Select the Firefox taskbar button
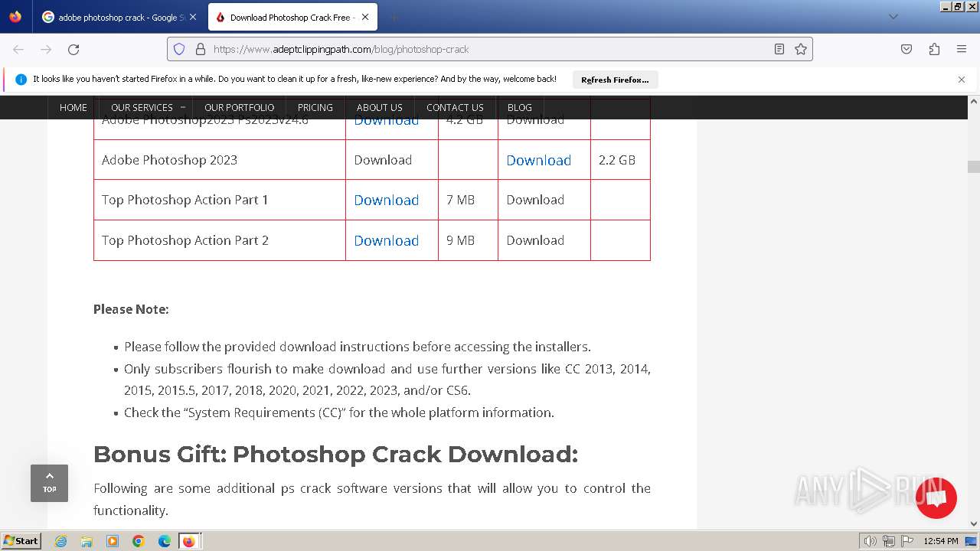Viewport: 980px width, 551px height. point(189,541)
